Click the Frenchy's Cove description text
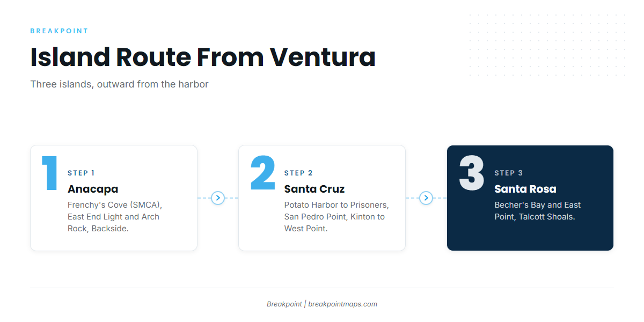The image size is (644, 322). coord(115,217)
